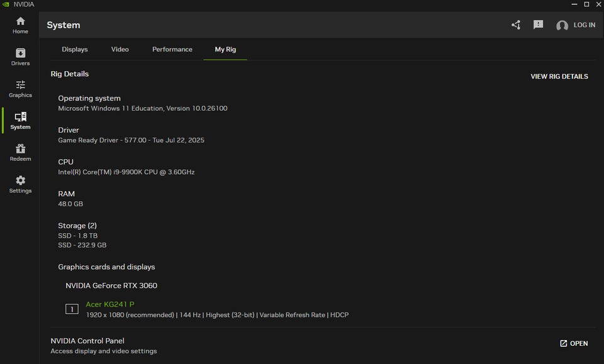The width and height of the screenshot is (604, 364).
Task: Open the Settings gear section
Action: pos(20,185)
